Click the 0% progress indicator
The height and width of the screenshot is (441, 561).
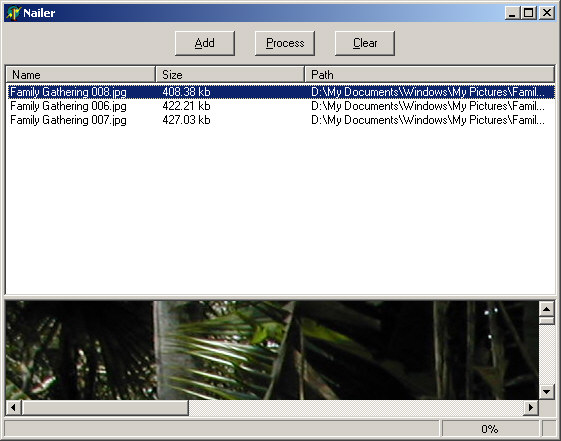(x=490, y=429)
